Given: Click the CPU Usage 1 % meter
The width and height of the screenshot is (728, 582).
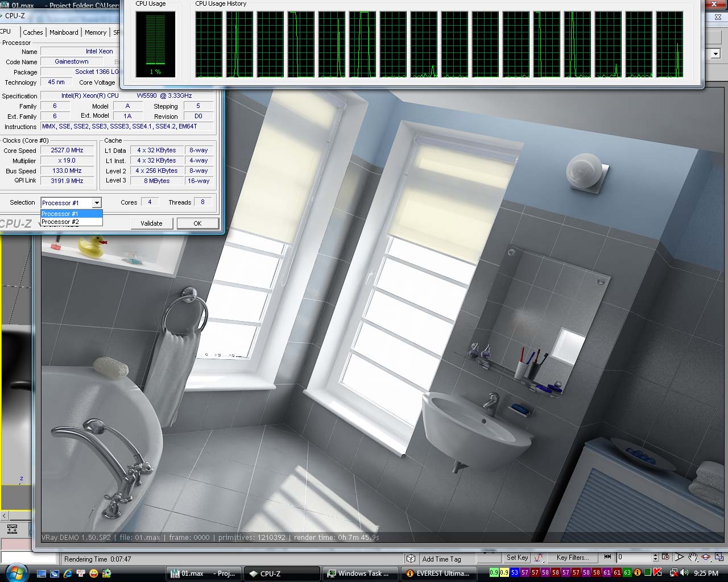Looking at the screenshot, I should click(155, 44).
